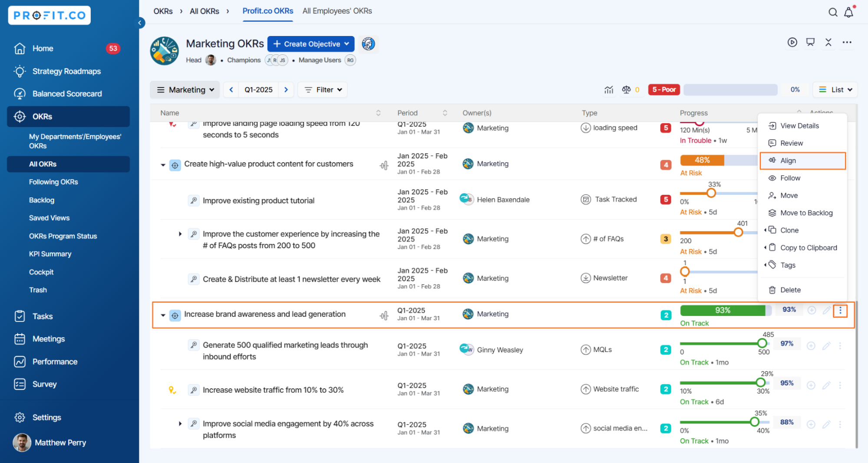
Task: Click the balance scale icon
Action: coord(626,90)
